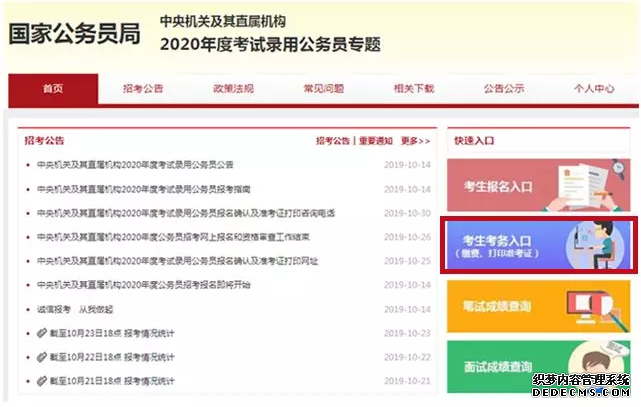Go to the 常见问题 tab

coord(323,89)
